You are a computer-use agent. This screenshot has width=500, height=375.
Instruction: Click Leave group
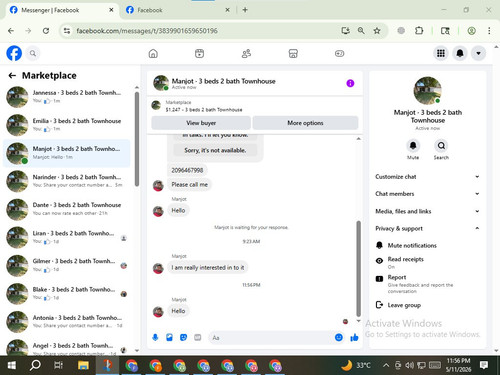pos(427,305)
